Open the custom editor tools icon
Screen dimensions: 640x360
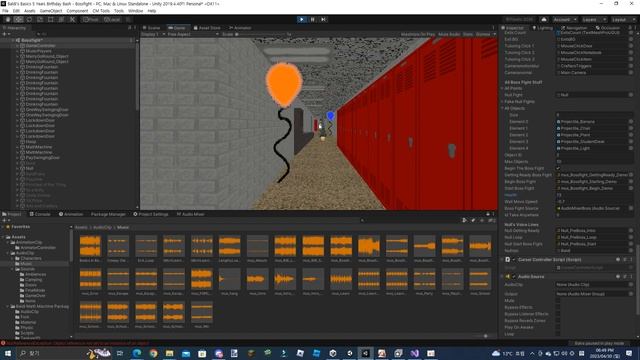point(72,19)
